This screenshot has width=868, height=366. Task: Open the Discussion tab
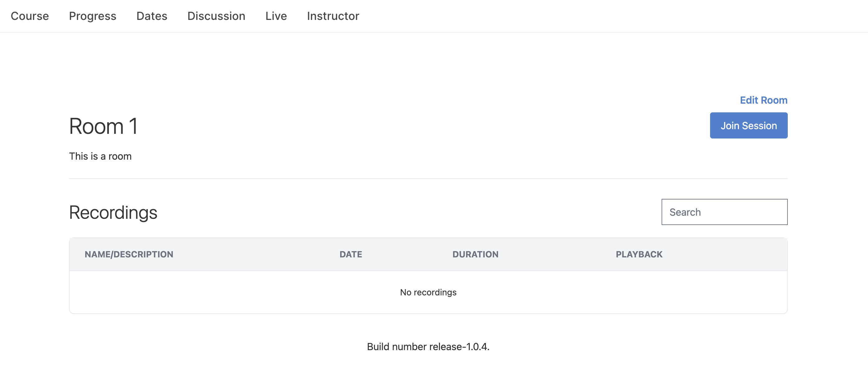216,16
